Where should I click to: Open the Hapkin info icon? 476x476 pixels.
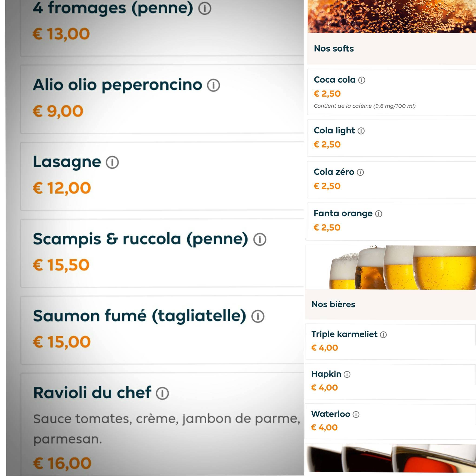[x=347, y=374]
